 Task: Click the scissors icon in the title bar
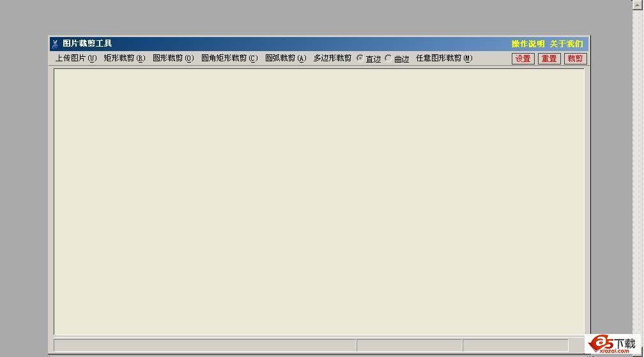(55, 43)
